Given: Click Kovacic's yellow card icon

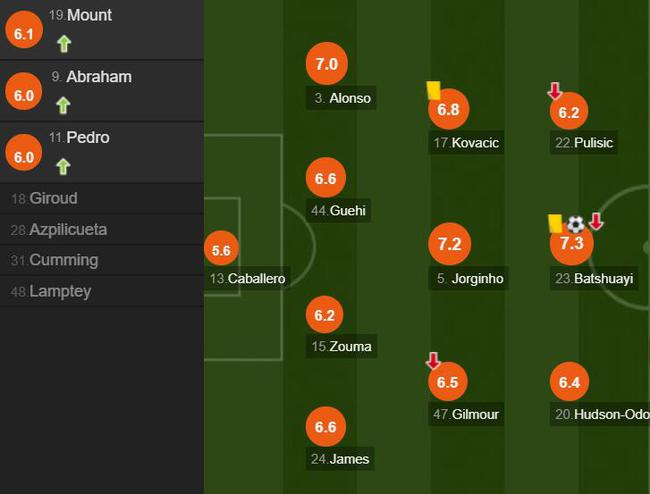Looking at the screenshot, I should pyautogui.click(x=434, y=90).
